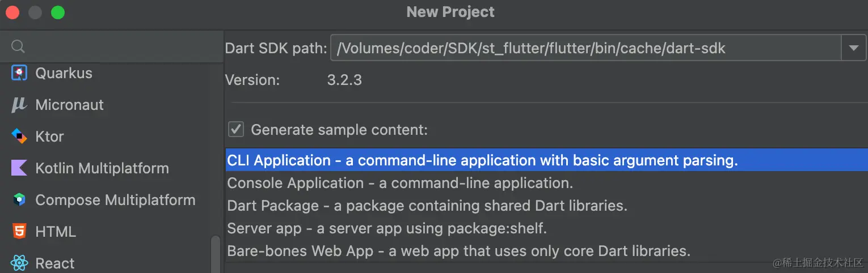Select the React project type label

[x=55, y=263]
